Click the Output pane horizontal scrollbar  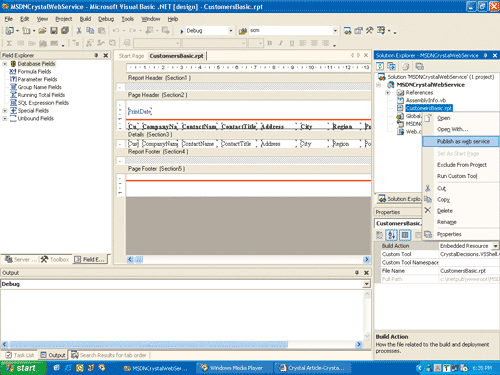pyautogui.click(x=182, y=344)
